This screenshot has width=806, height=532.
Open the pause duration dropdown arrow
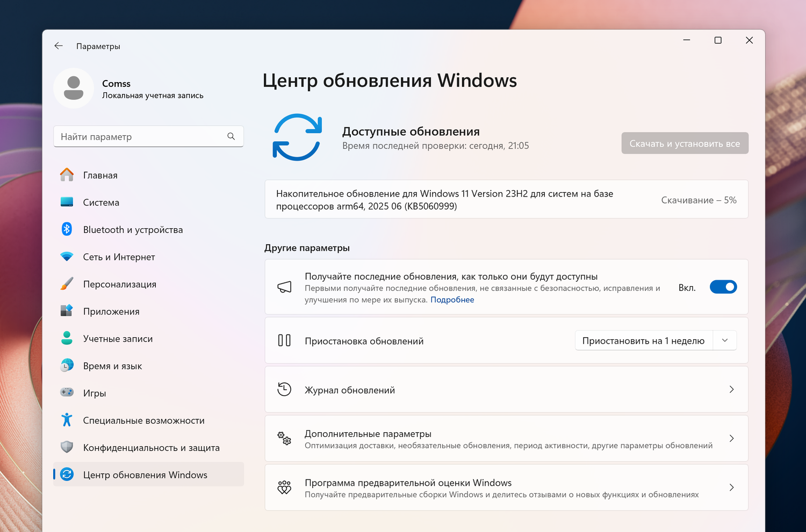coord(725,340)
